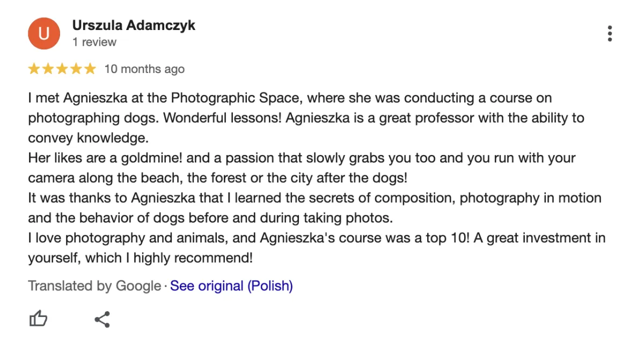Image resolution: width=644 pixels, height=340 pixels.
Task: Click the 'Translated by Google' label
Action: [x=94, y=286]
